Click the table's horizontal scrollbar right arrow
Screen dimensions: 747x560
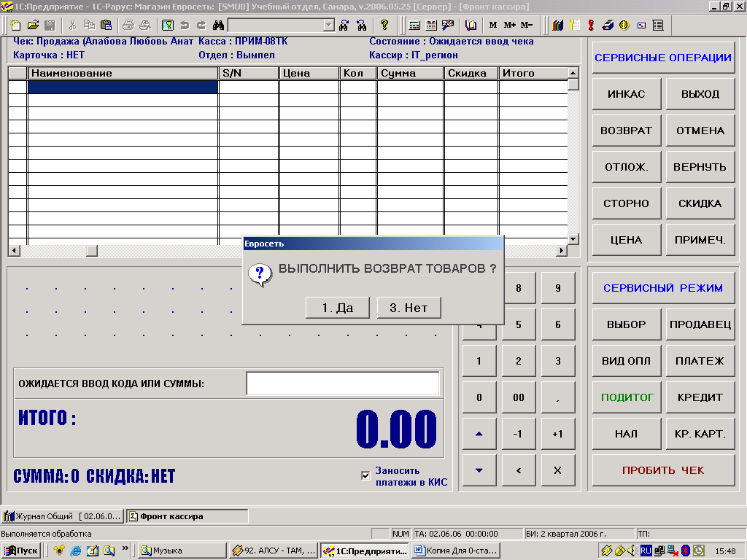pos(562,250)
